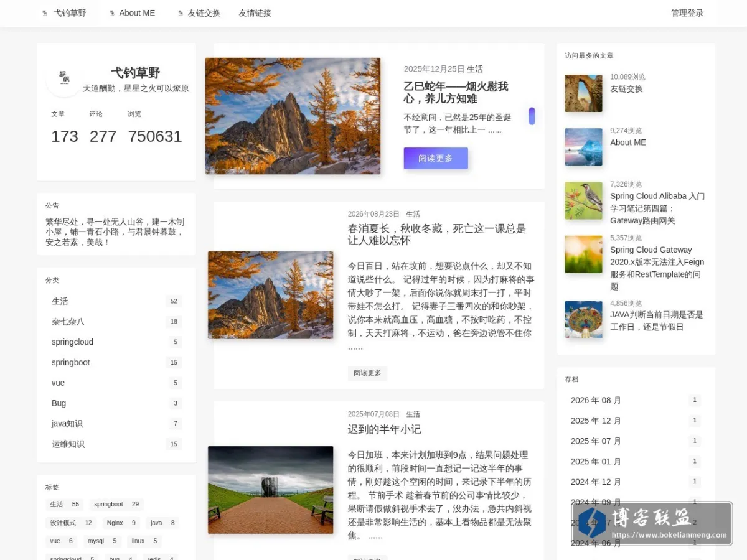
Task: Open archive 2024 年 12 月
Action: [636, 482]
